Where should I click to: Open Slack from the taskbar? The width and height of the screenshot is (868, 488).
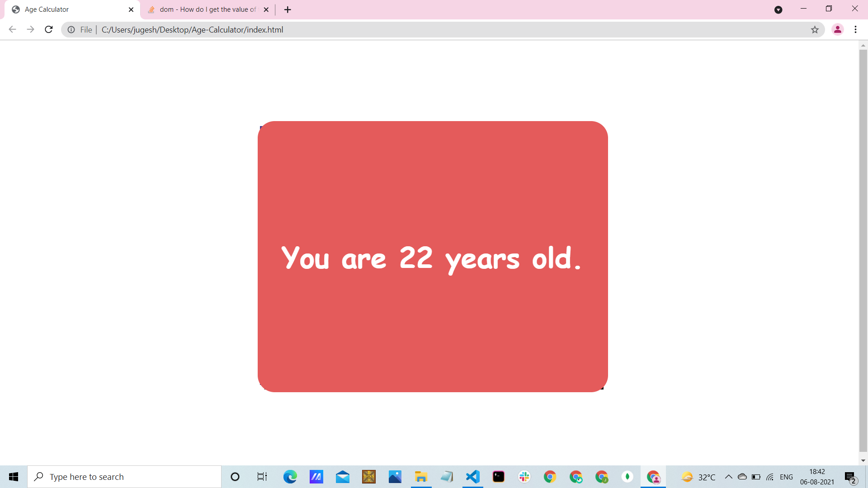pos(524,477)
